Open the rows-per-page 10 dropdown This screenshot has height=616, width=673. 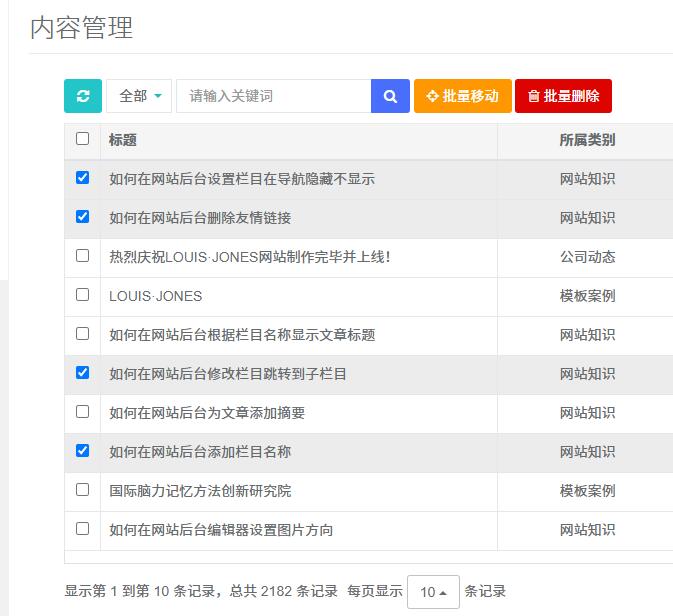click(x=433, y=592)
